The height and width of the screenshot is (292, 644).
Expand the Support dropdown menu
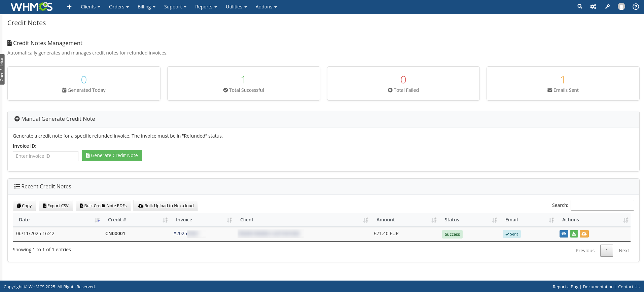175,7
